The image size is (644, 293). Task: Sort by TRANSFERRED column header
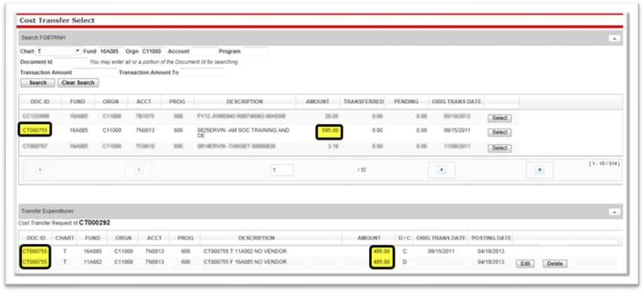363,101
